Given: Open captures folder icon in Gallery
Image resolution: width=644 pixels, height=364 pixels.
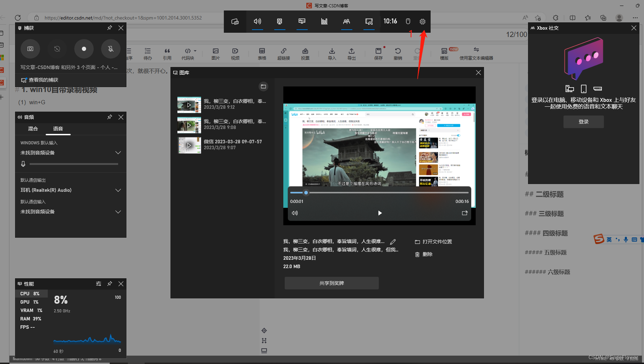Looking at the screenshot, I should (x=263, y=86).
